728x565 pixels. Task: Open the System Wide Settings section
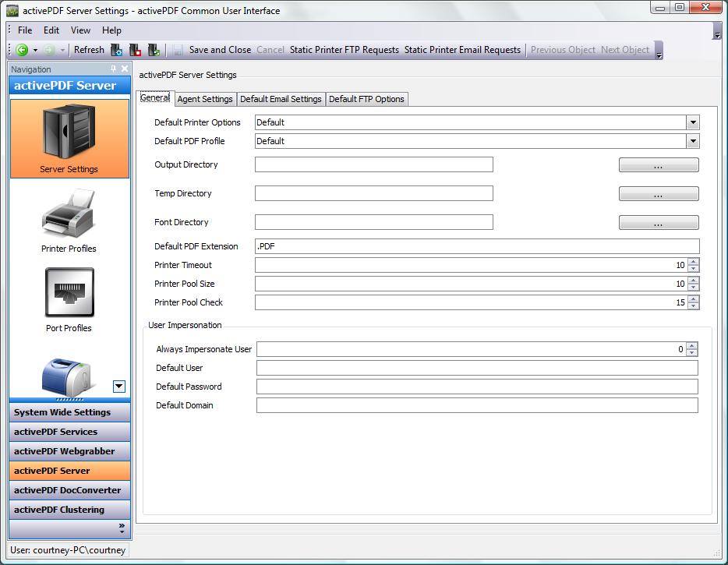pyautogui.click(x=69, y=412)
